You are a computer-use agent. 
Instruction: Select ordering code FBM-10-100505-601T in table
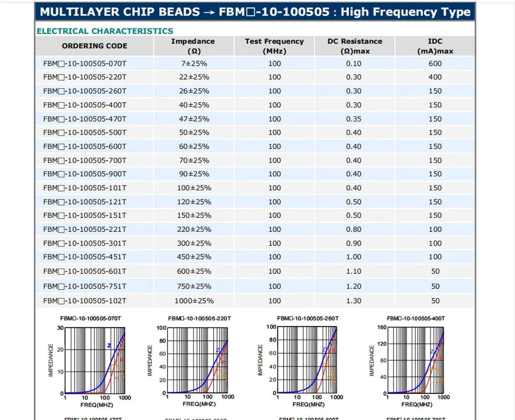coord(85,272)
